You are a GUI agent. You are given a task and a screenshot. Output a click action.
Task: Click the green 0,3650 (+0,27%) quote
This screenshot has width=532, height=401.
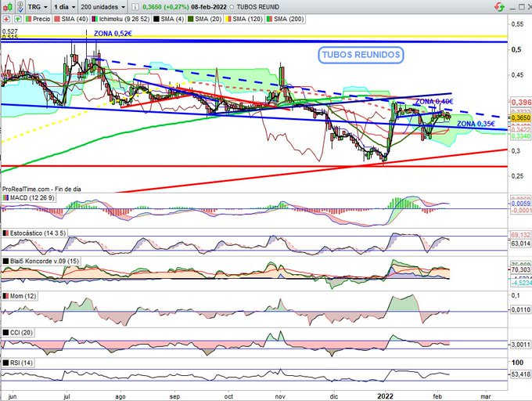165,7
